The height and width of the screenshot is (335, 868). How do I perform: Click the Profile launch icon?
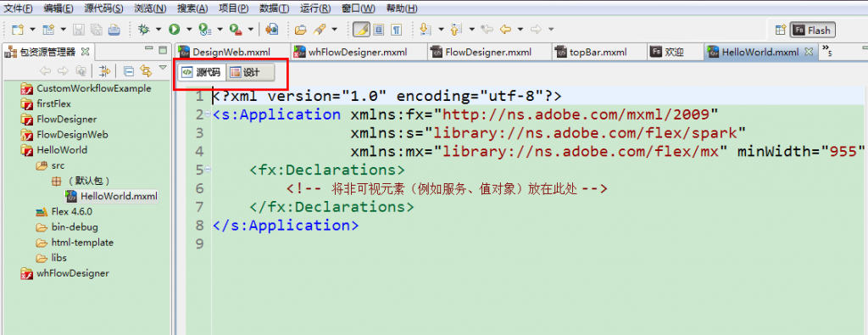click(205, 30)
